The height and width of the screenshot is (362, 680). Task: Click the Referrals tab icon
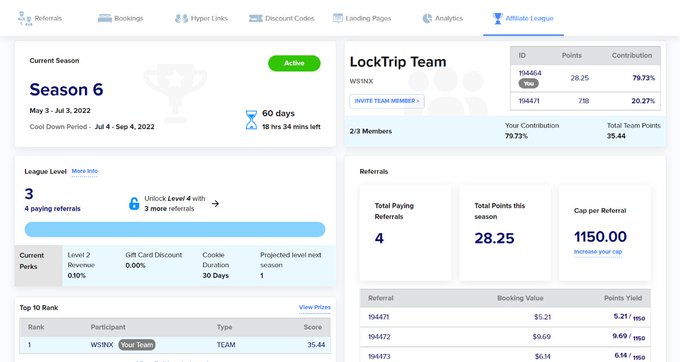(x=24, y=18)
